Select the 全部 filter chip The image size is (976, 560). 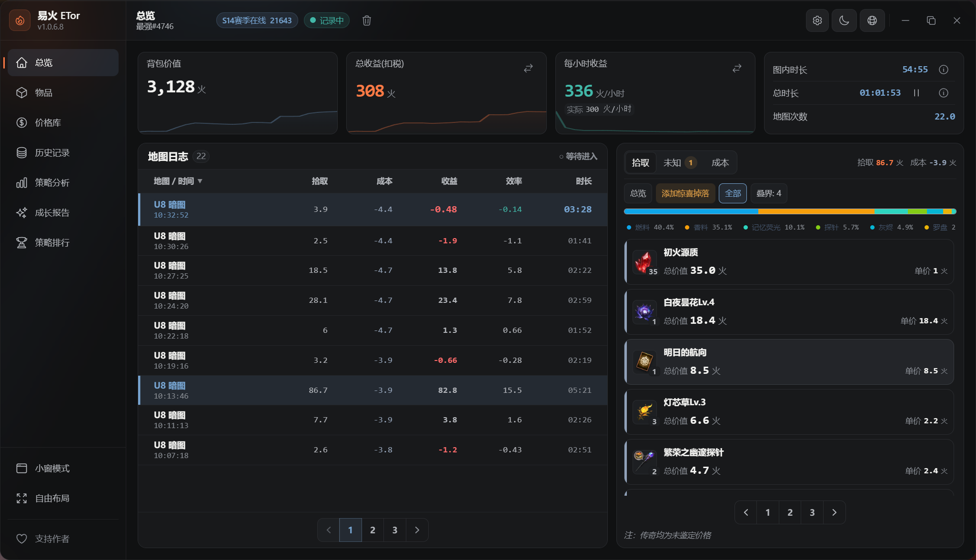click(x=733, y=193)
